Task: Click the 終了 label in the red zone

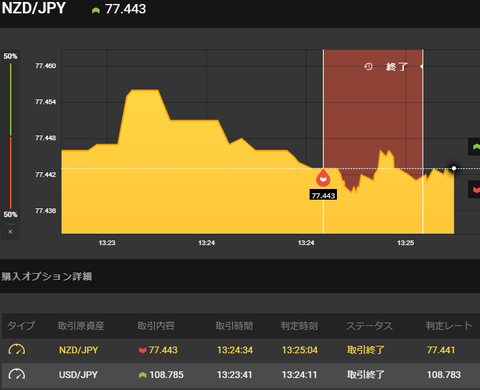Action: (397, 67)
